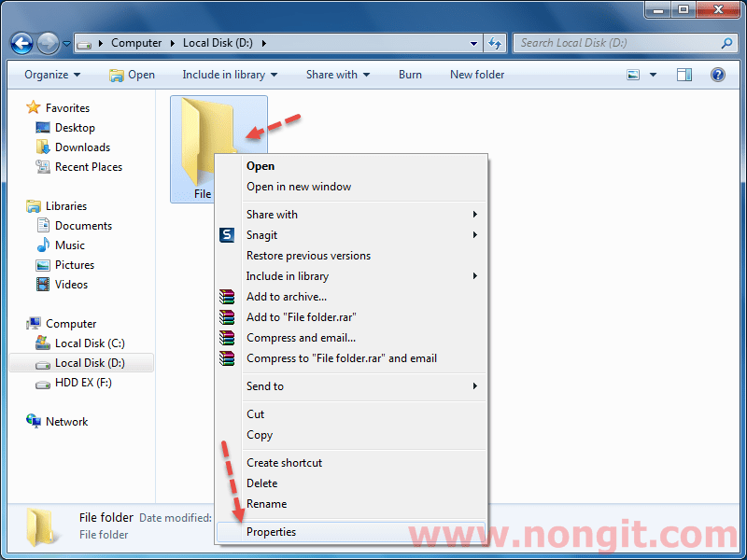This screenshot has width=747, height=560.
Task: Click the Burn toolbar button
Action: [410, 75]
